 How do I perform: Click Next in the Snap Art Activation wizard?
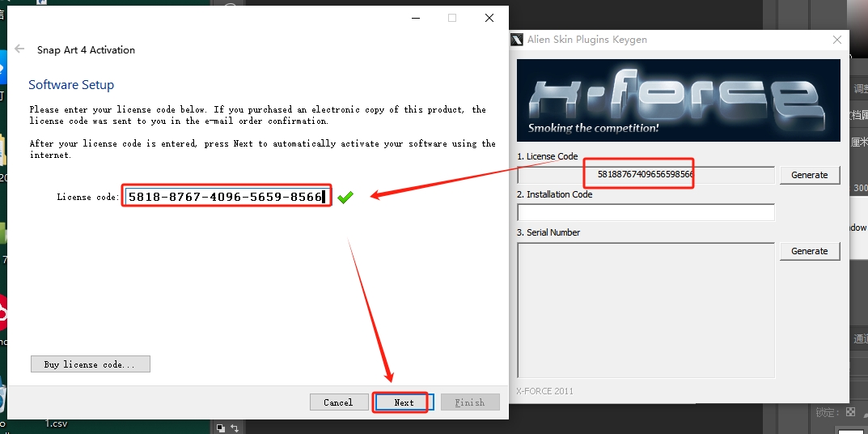coord(404,402)
